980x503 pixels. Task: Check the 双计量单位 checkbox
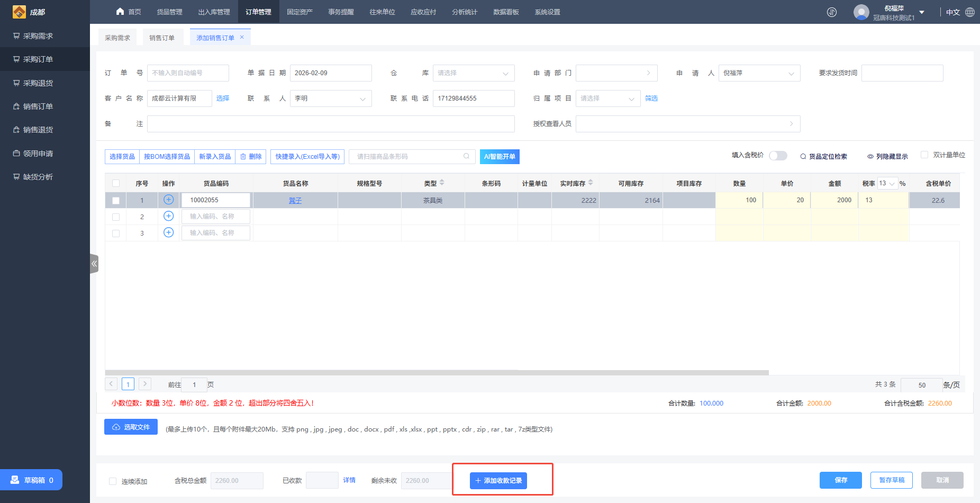pyautogui.click(x=924, y=155)
